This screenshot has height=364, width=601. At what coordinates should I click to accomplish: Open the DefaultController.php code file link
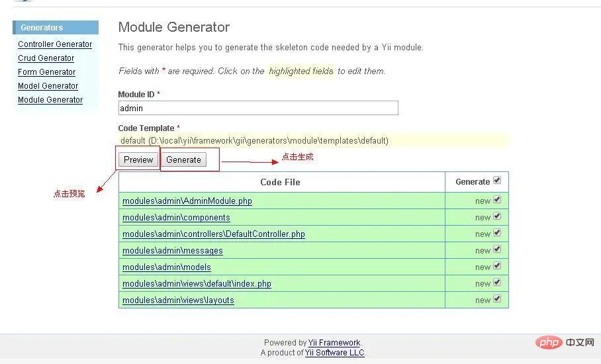tap(214, 234)
